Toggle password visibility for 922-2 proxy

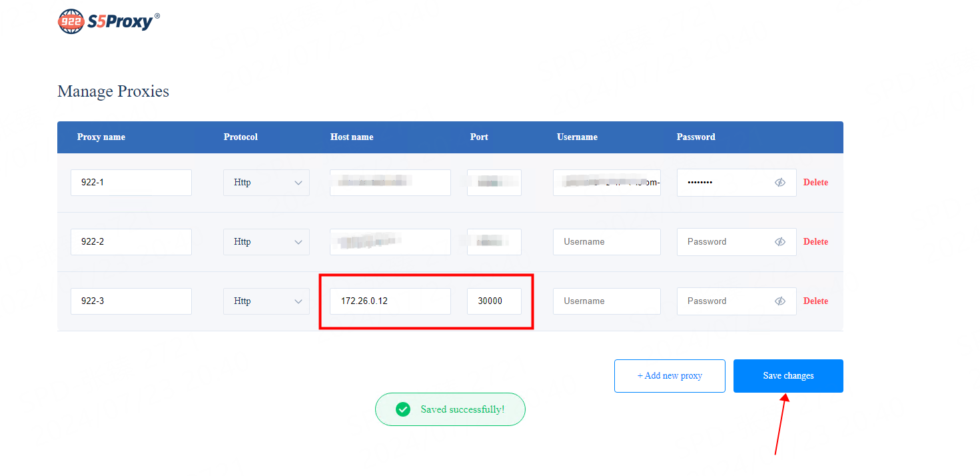[780, 242]
